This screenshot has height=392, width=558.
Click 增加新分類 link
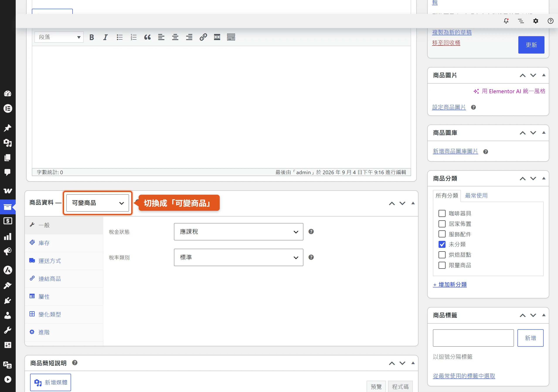(450, 284)
